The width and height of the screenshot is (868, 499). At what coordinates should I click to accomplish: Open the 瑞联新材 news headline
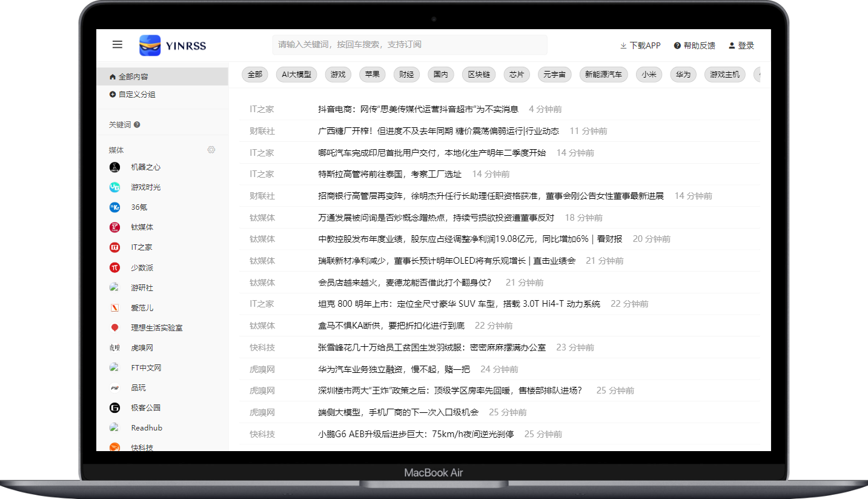[447, 261]
